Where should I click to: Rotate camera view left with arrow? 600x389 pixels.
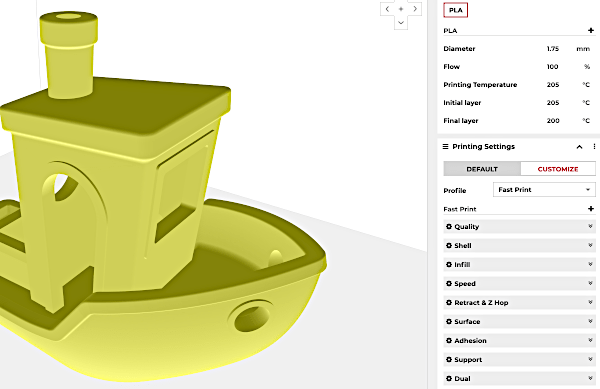coord(387,9)
